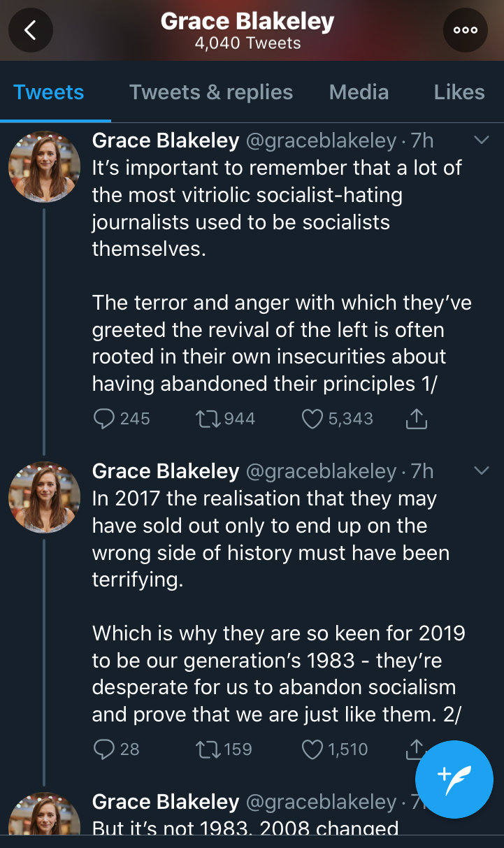Tap the second tweet's profile avatar
This screenshot has height=848, width=504.
point(44,497)
